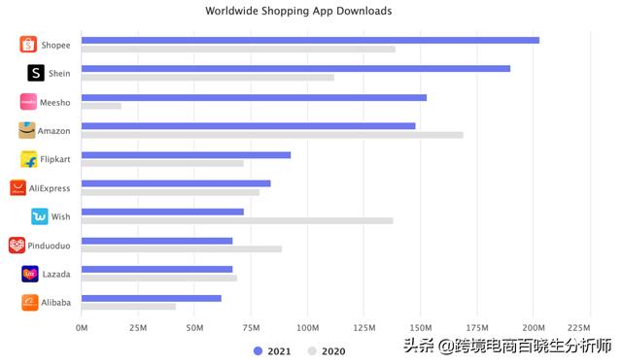Click the 200M axis label
Image resolution: width=622 pixels, height=364 pixels.
coord(534,328)
